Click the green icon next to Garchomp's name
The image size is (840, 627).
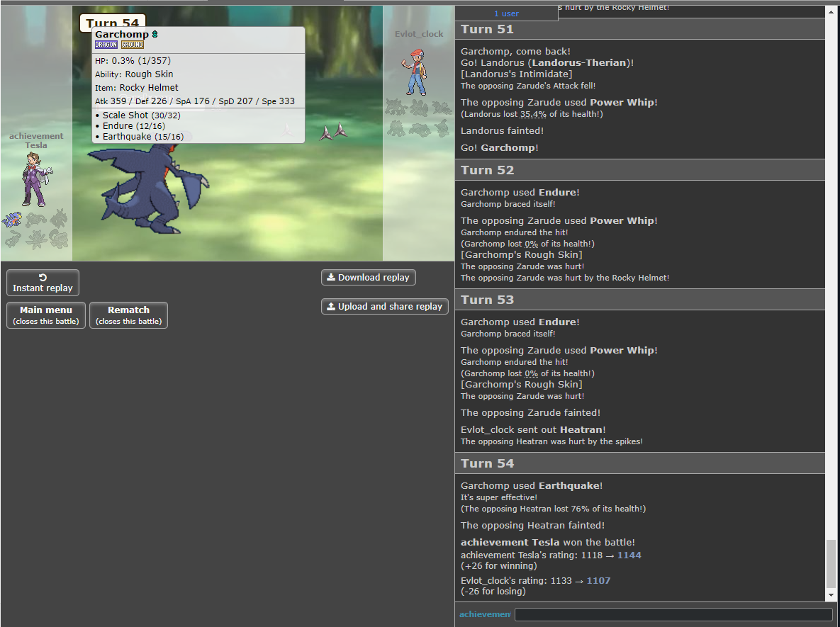155,34
